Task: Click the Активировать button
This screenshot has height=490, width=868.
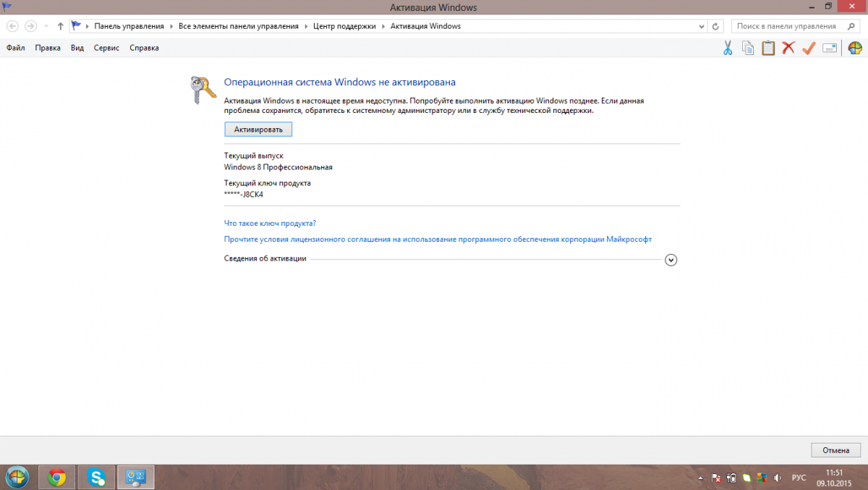Action: point(258,129)
